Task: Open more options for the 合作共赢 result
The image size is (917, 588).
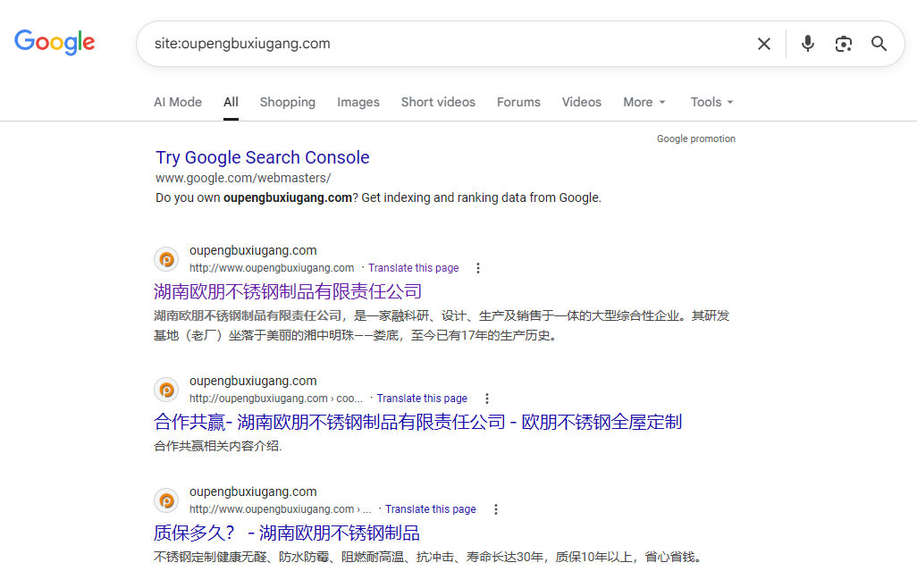Action: (x=486, y=398)
